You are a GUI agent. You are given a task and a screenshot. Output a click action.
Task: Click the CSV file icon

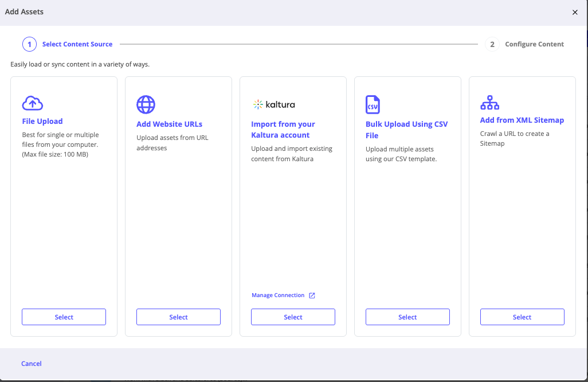tap(373, 104)
